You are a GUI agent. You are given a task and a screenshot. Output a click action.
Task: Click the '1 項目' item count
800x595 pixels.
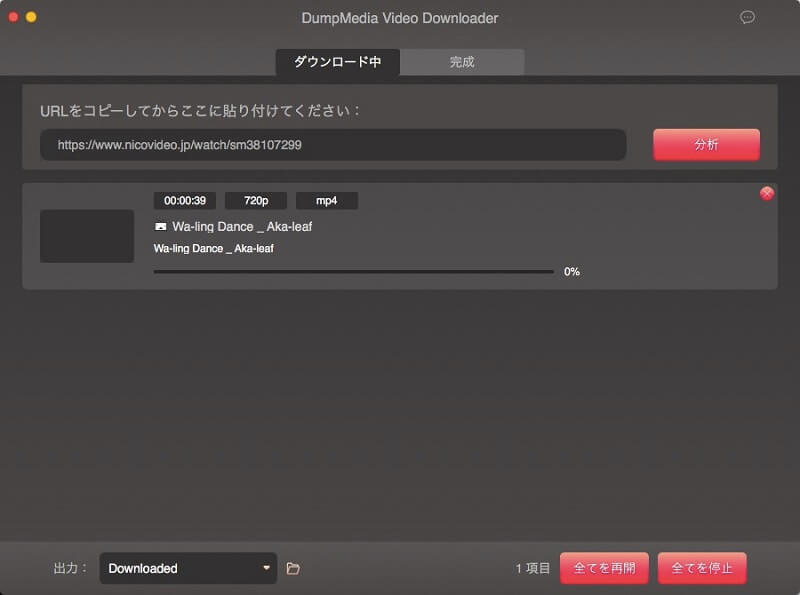click(x=533, y=568)
